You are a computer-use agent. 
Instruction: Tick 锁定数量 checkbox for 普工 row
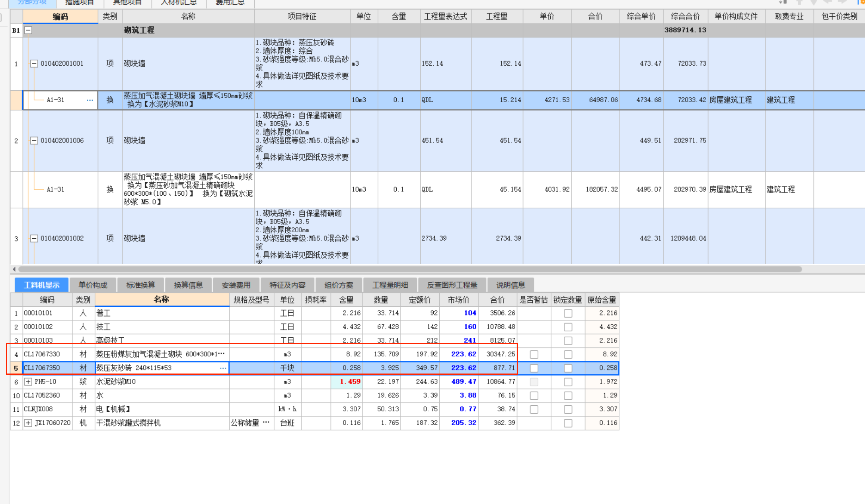pyautogui.click(x=568, y=313)
